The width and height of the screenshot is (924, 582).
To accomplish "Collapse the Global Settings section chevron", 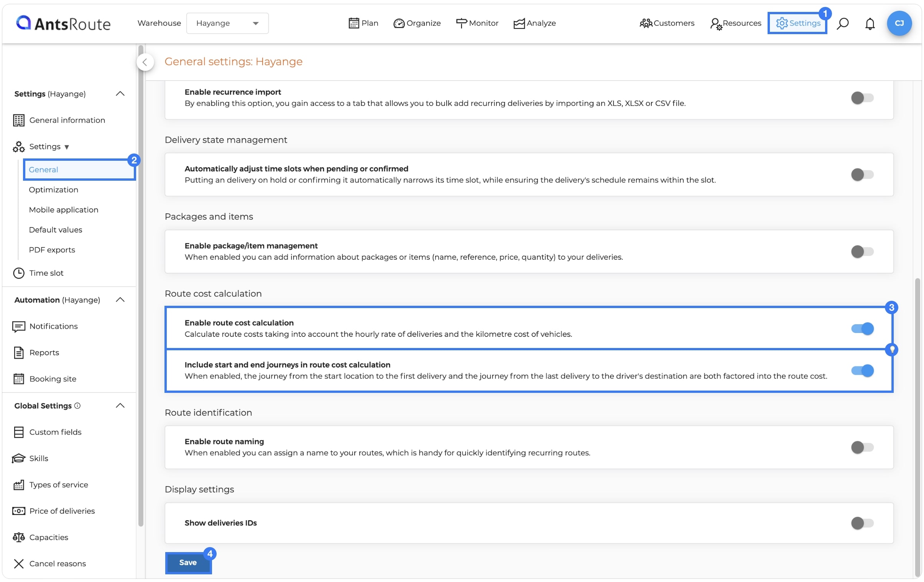I will coord(120,406).
